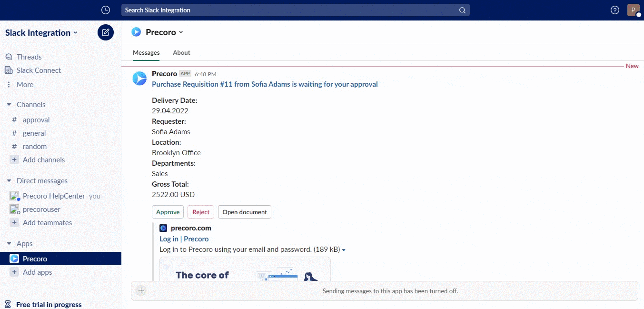Open Slack Connect
Image resolution: width=644 pixels, height=309 pixels.
tap(39, 70)
